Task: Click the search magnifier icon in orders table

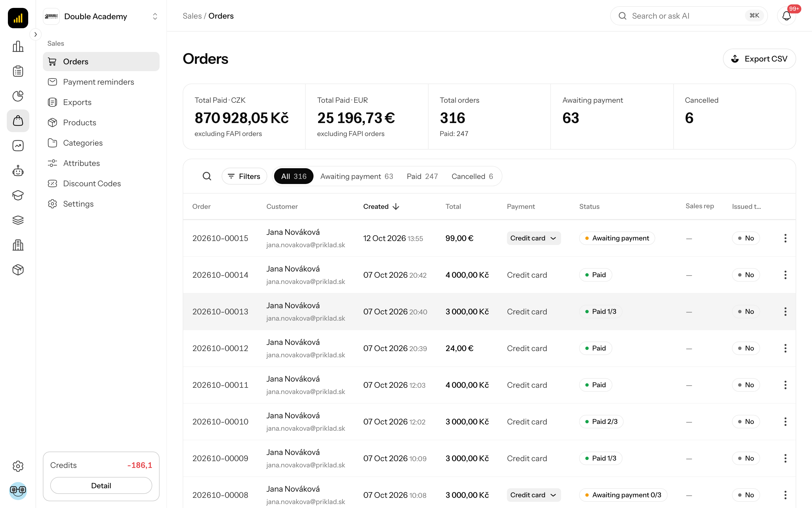Action: click(x=207, y=176)
